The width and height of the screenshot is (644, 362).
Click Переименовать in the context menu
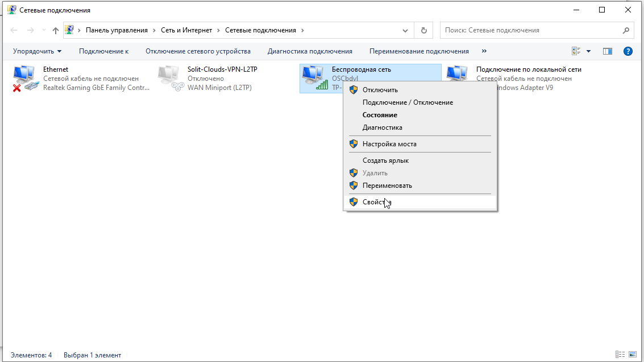click(x=419, y=186)
